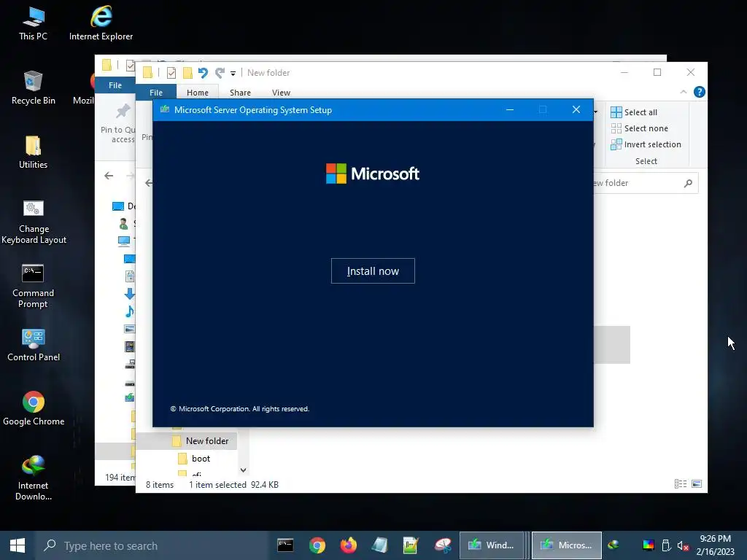Click Select none in the ribbon
Screen dimensions: 747x560
pyautogui.click(x=640, y=128)
